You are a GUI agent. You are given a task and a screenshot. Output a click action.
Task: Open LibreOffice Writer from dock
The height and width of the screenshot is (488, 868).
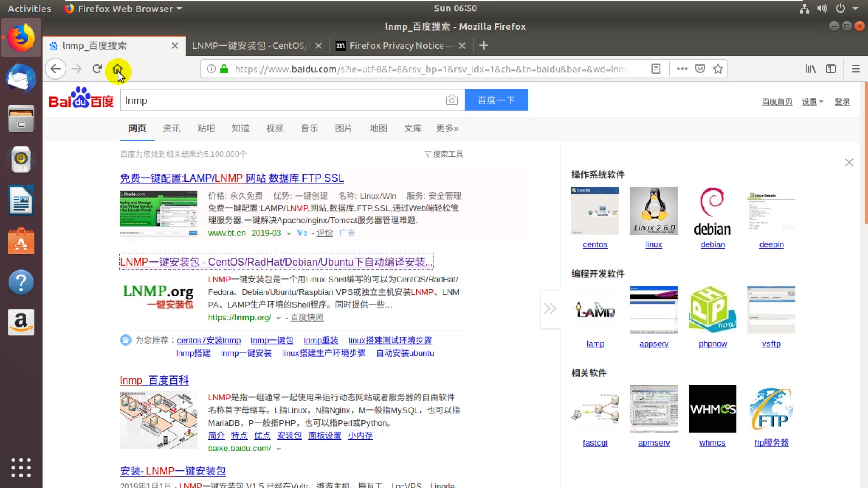(21, 200)
